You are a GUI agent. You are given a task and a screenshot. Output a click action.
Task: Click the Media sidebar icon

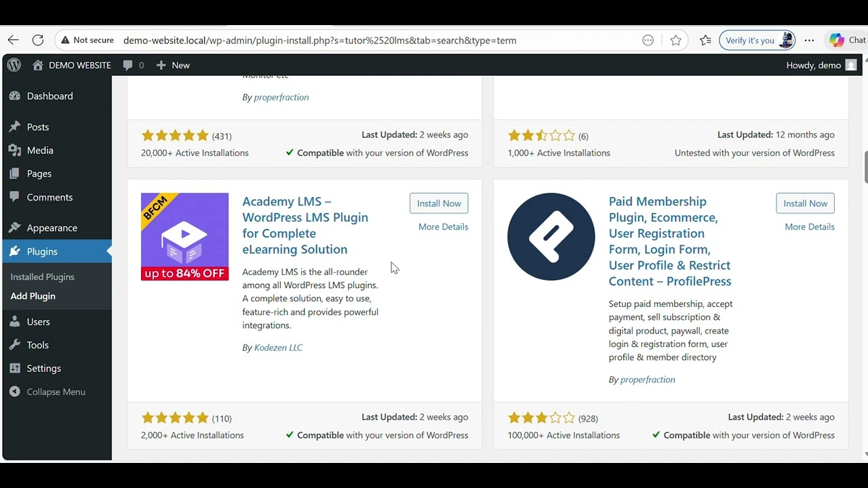(15, 150)
